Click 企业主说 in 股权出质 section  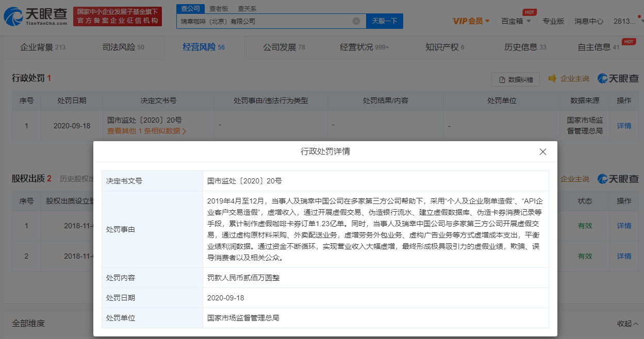coord(574,179)
